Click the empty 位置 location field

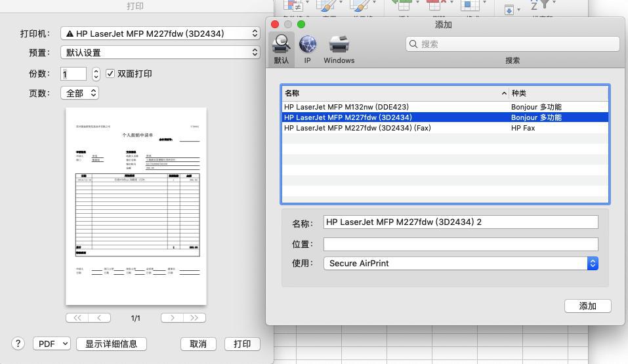[x=461, y=244]
